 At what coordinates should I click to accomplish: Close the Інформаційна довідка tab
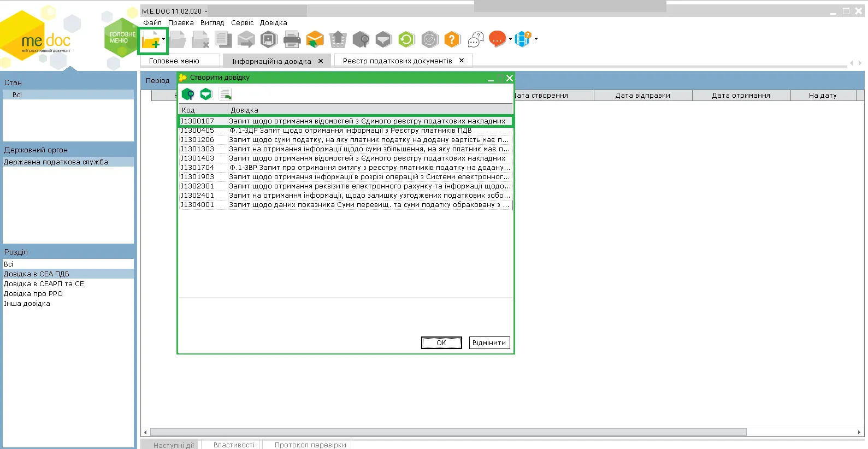pos(321,61)
